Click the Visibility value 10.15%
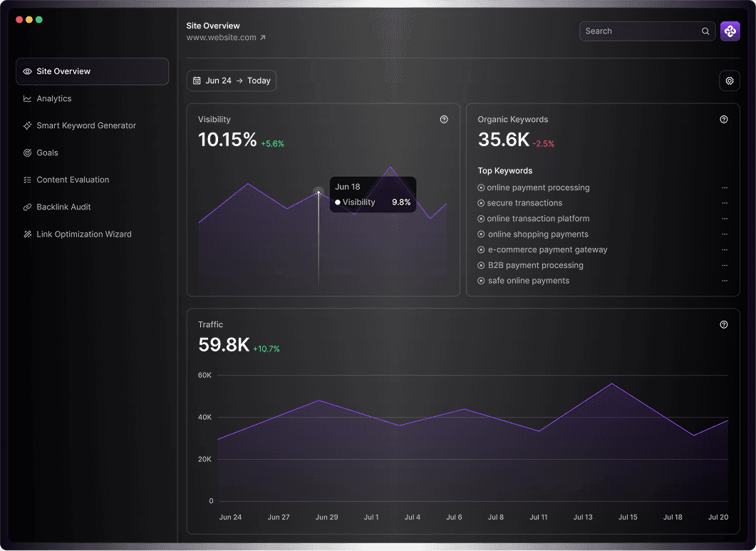This screenshot has height=551, width=756. pos(227,140)
